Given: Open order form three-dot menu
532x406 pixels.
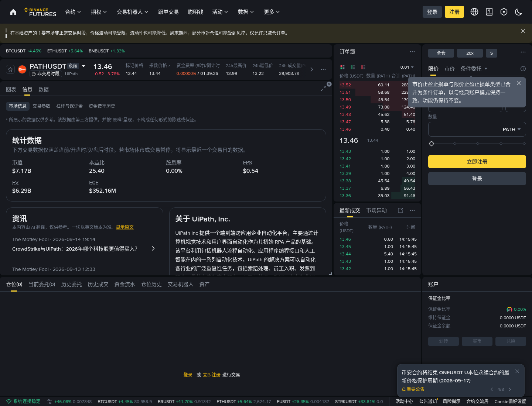Looking at the screenshot, I should [523, 52].
